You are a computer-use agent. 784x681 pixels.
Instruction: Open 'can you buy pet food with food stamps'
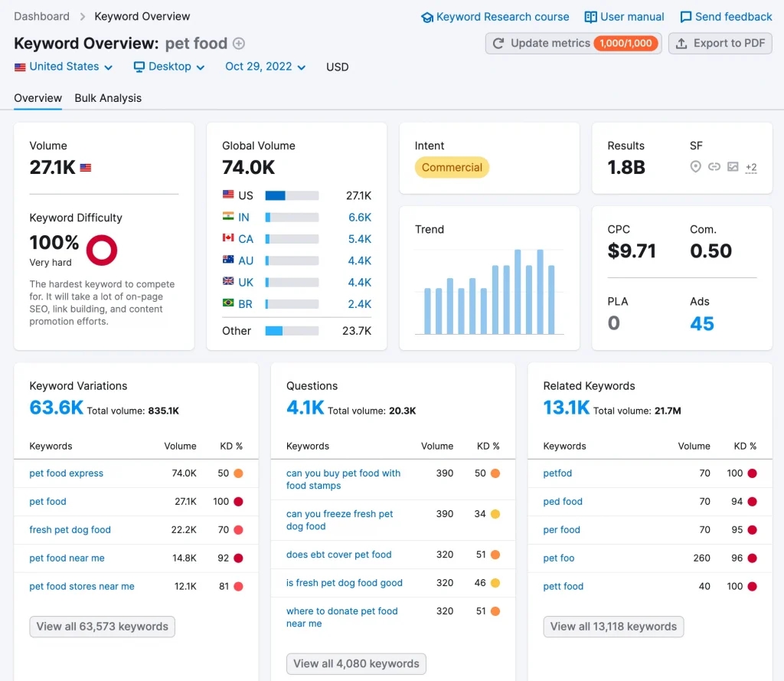click(344, 480)
